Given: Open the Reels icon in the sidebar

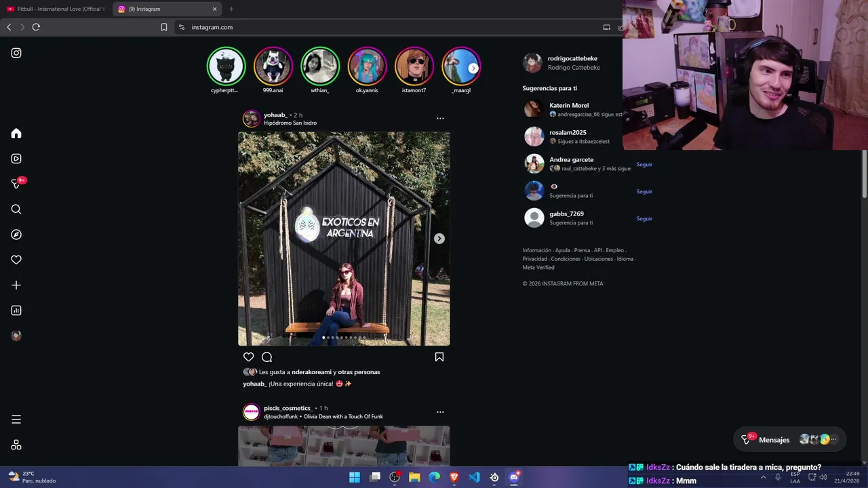Looking at the screenshot, I should click(16, 159).
